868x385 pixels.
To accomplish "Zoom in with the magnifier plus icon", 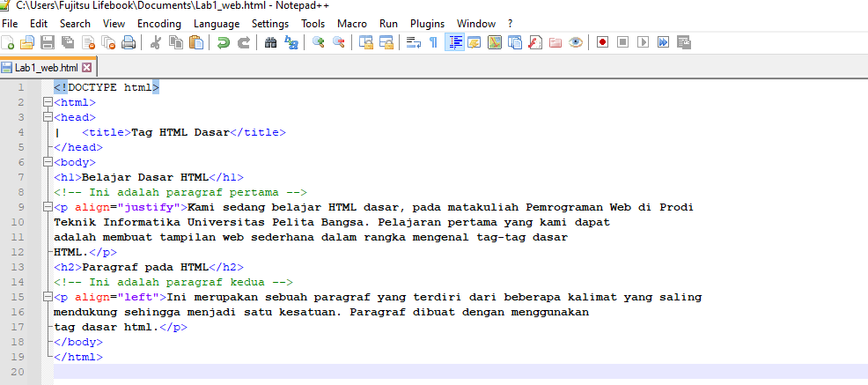I will click(x=319, y=42).
